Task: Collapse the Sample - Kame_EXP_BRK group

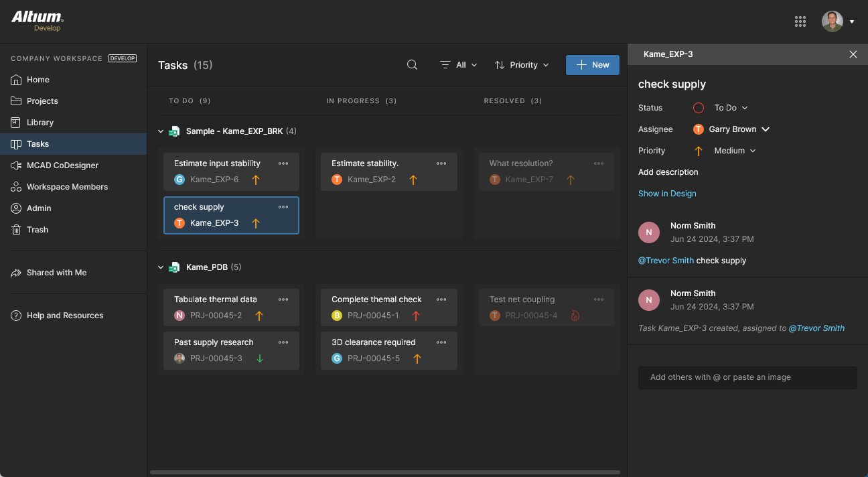Action: click(161, 132)
